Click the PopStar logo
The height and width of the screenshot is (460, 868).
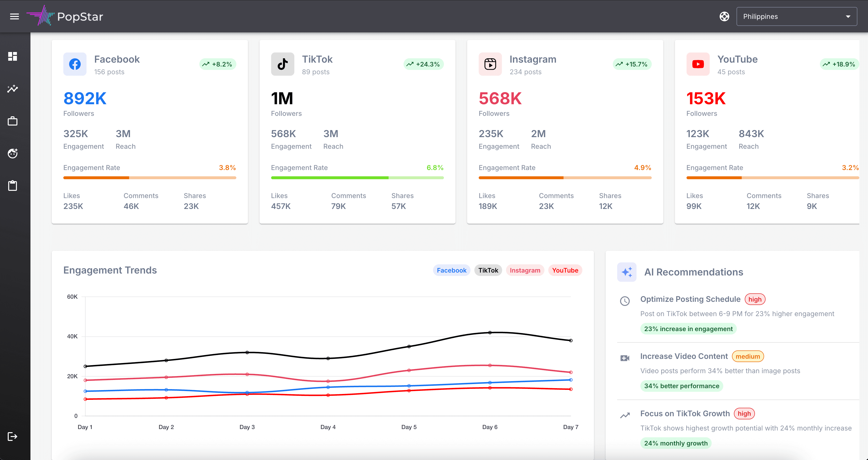(65, 16)
